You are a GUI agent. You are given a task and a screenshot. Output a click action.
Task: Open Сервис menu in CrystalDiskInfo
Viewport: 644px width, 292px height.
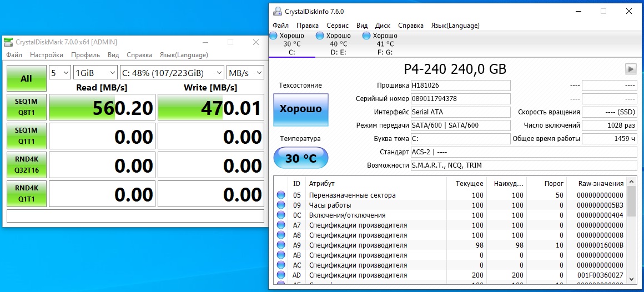coord(338,26)
